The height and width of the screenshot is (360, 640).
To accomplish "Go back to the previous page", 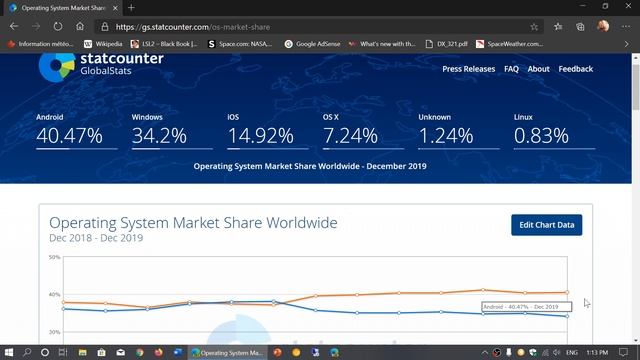I will click(x=14, y=27).
